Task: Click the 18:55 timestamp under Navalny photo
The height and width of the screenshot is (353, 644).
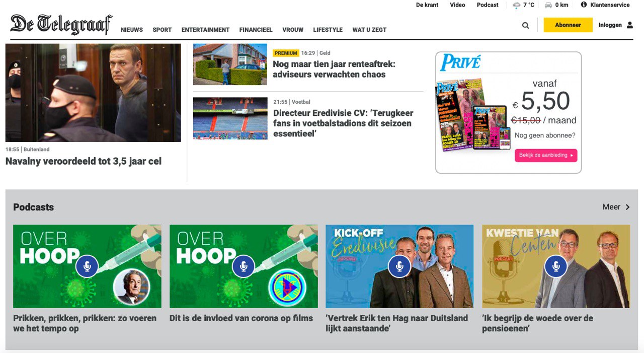Action: 12,150
